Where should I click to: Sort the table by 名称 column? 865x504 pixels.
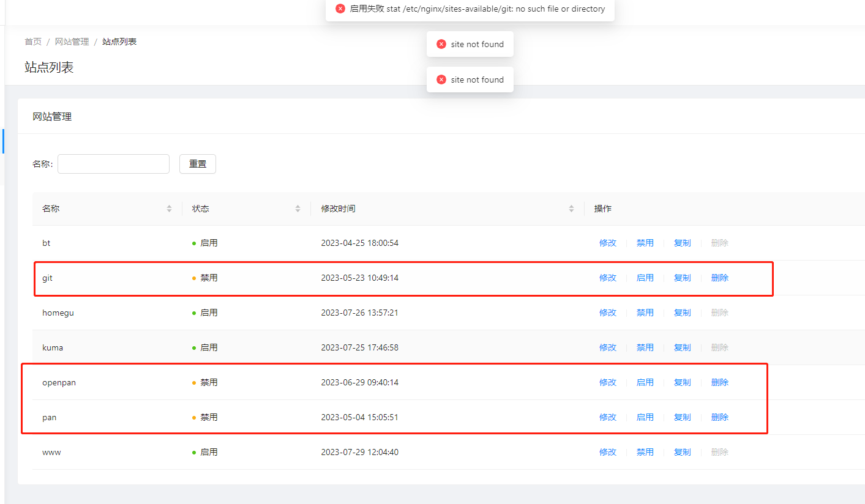(x=169, y=208)
